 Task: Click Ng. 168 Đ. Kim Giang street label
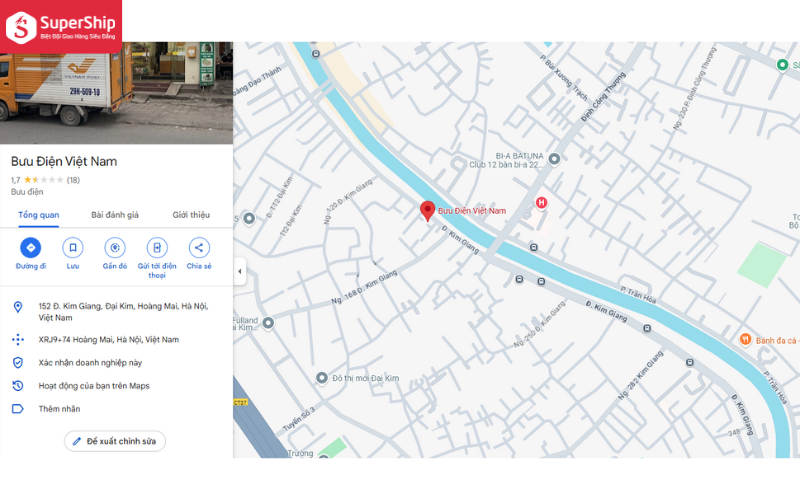click(364, 287)
